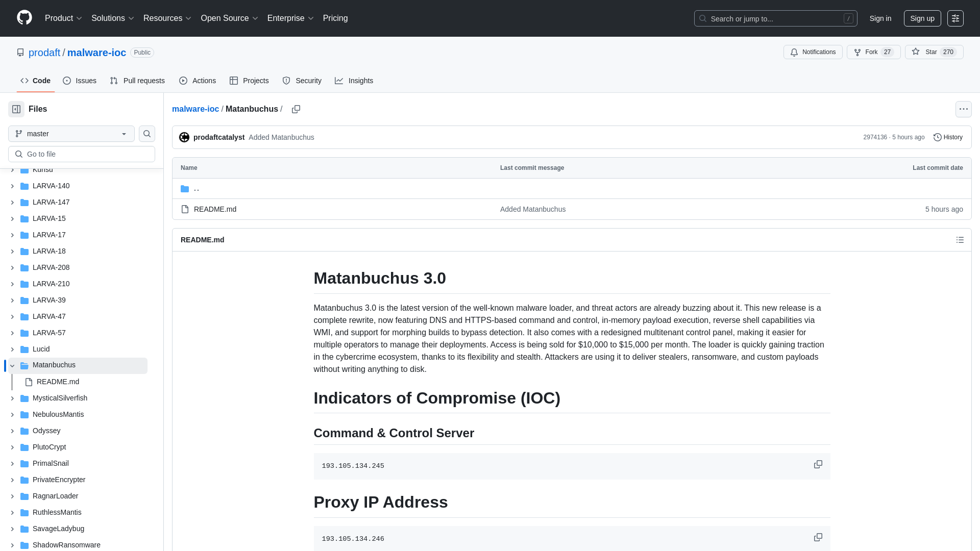Open the malware-ioc repository title link
The width and height of the screenshot is (980, 551).
[96, 53]
